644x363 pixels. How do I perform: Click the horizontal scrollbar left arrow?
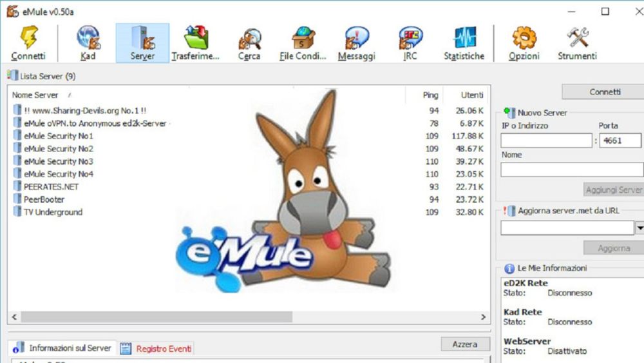[14, 317]
